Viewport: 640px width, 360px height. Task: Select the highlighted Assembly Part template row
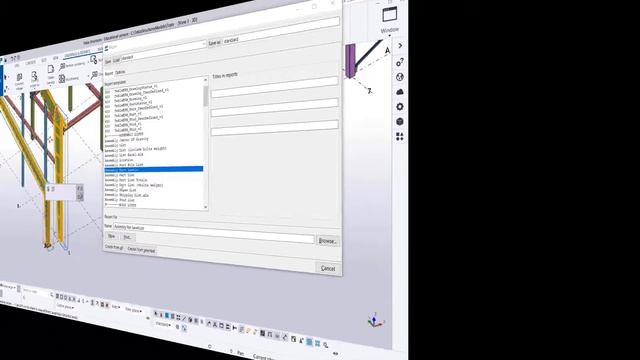[153, 169]
